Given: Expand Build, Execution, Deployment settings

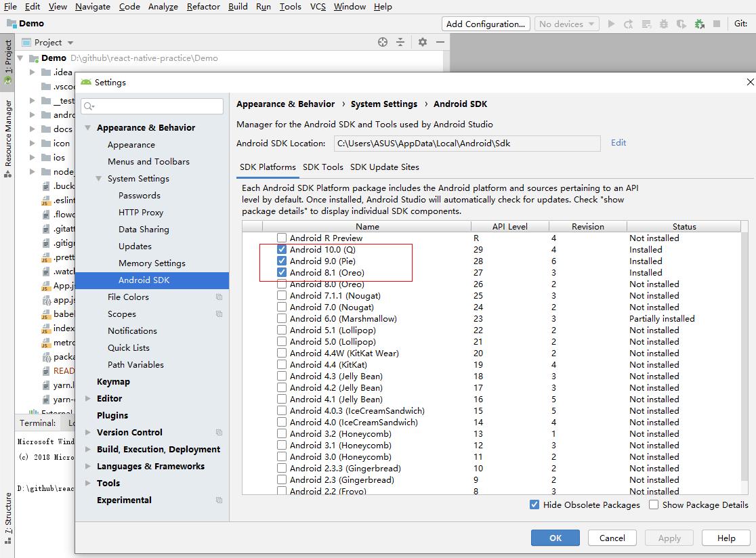Looking at the screenshot, I should (87, 449).
